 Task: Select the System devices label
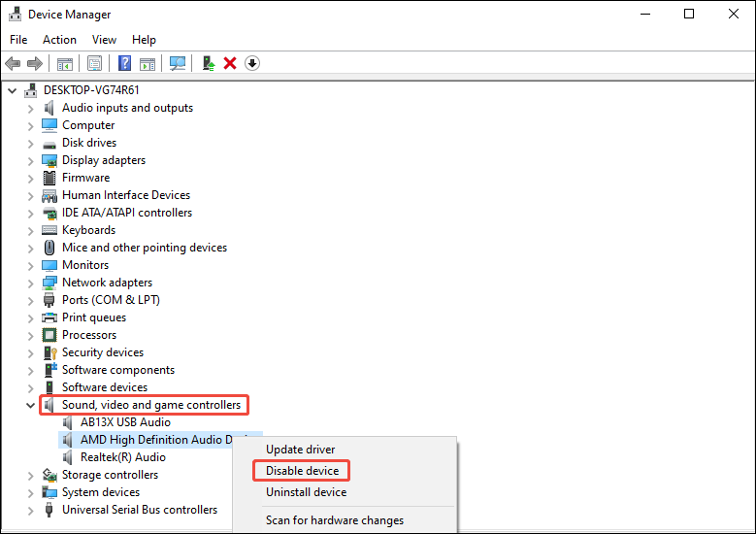101,492
